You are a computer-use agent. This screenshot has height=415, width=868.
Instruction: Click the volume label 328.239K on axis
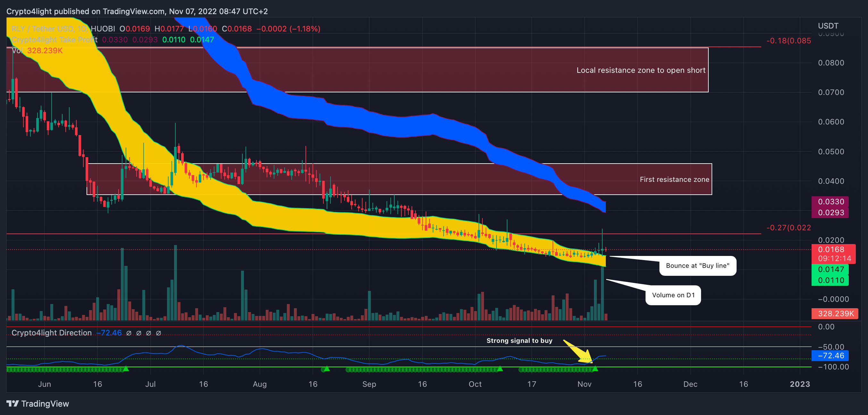(x=835, y=314)
